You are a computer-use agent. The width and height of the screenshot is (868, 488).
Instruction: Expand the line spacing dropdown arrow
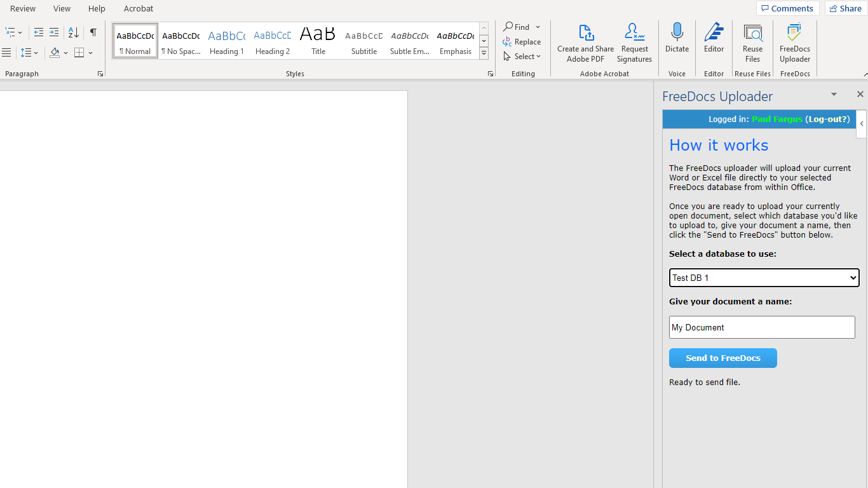pos(36,53)
